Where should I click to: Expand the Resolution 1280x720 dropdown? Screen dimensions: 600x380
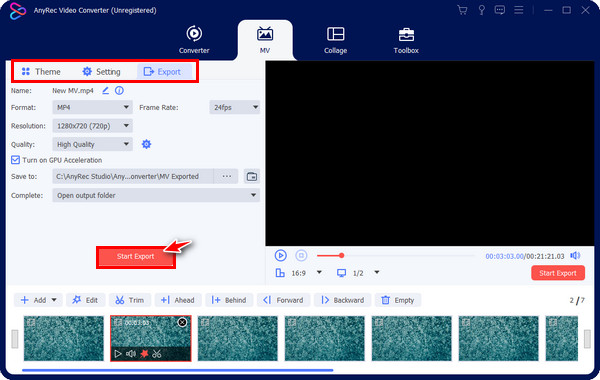(92, 126)
